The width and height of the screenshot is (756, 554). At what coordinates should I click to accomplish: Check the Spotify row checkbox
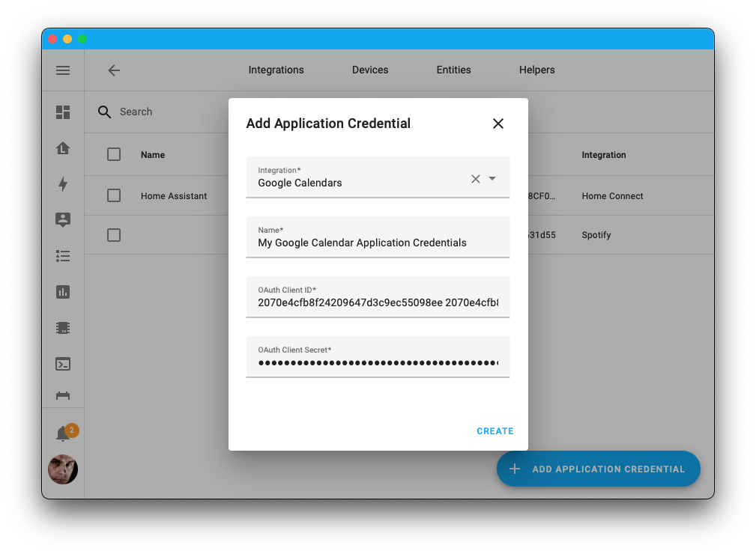(113, 234)
